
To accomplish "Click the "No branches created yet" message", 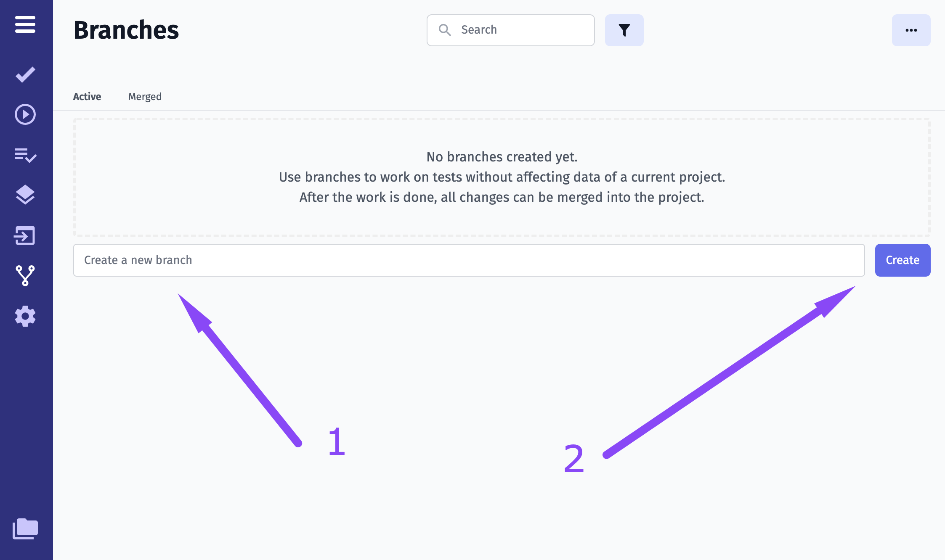I will pos(502,157).
